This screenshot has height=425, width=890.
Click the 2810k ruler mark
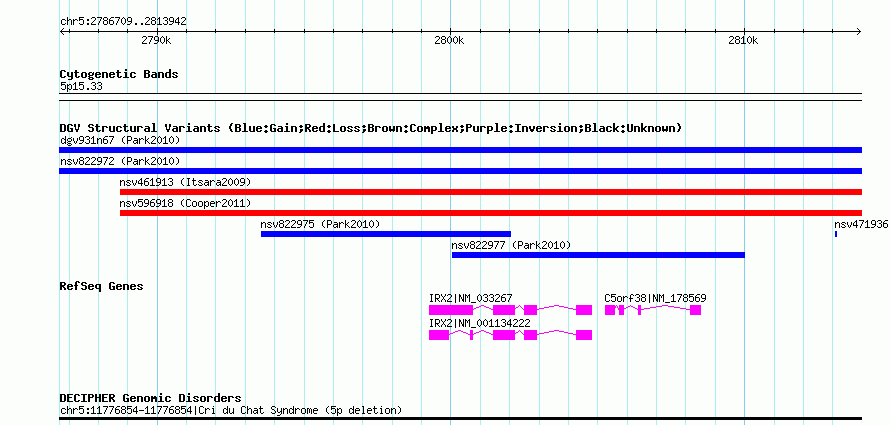(743, 40)
